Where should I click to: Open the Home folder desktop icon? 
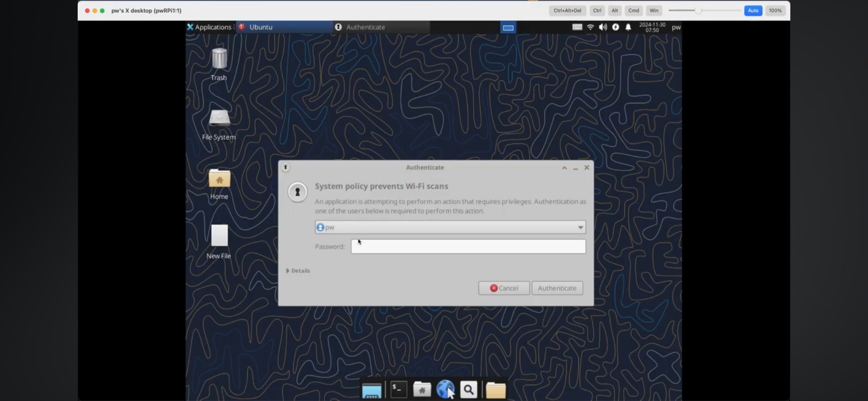click(x=219, y=179)
